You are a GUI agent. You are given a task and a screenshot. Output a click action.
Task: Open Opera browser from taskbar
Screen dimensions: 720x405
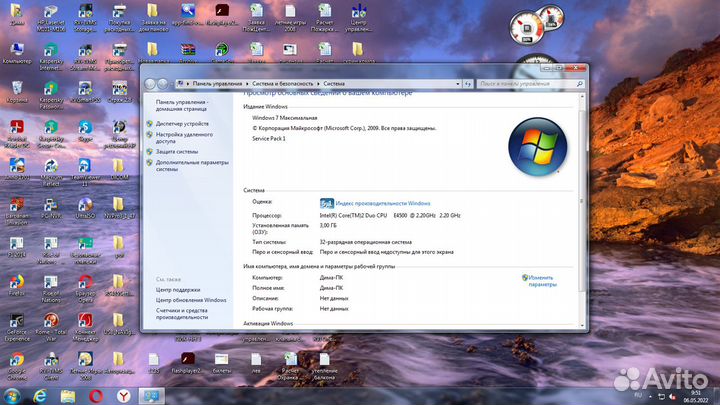96,395
